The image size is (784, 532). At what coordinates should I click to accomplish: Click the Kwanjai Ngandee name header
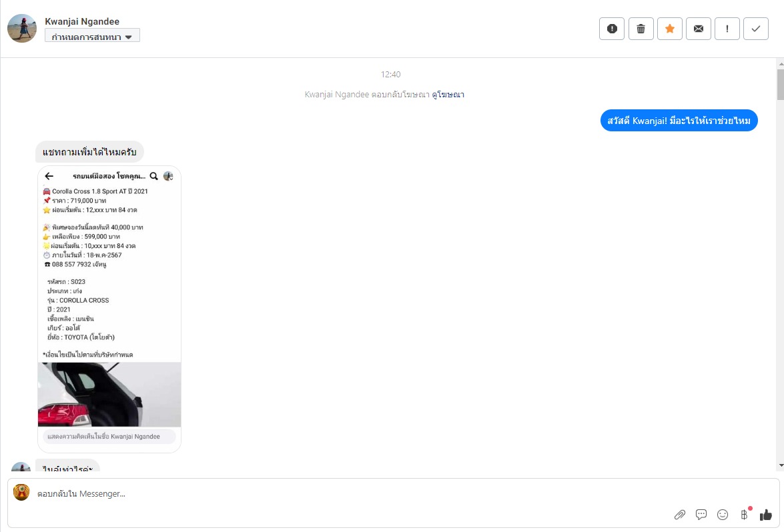pyautogui.click(x=82, y=21)
